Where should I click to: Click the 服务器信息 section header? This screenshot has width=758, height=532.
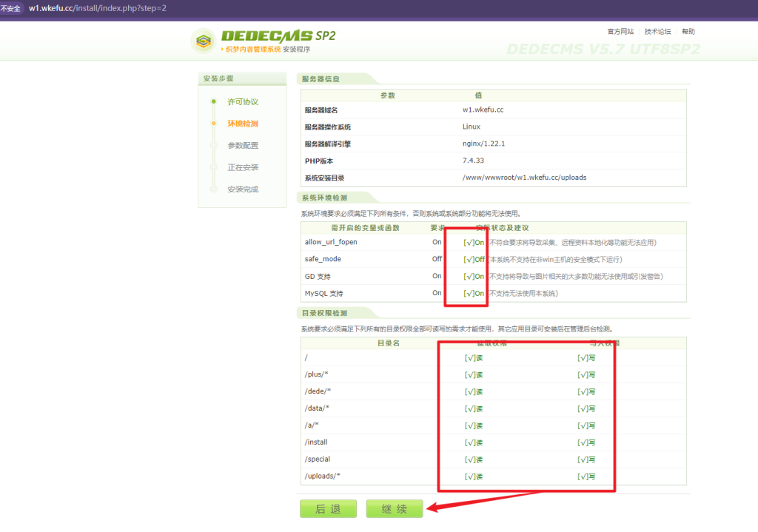(x=321, y=79)
